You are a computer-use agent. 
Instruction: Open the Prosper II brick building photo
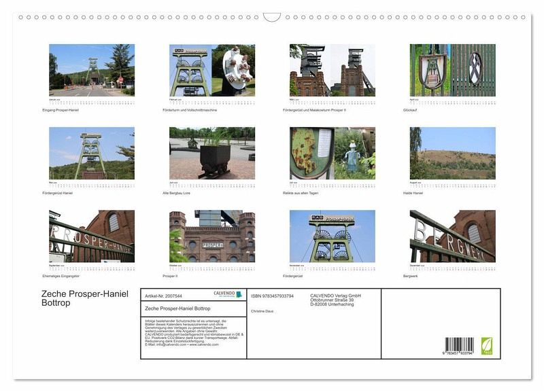click(212, 236)
